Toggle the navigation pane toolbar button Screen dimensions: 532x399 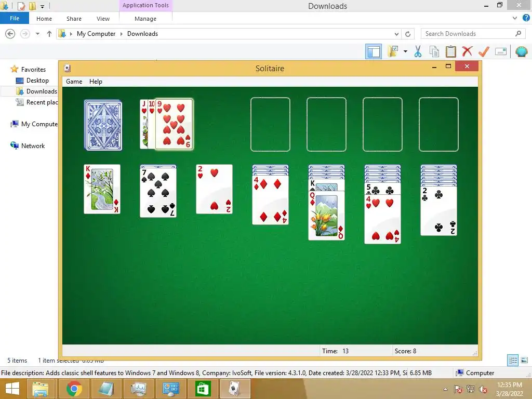373,51
